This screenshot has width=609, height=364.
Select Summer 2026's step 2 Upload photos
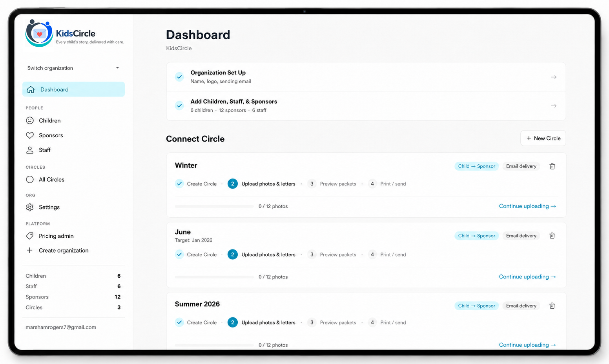coord(261,322)
